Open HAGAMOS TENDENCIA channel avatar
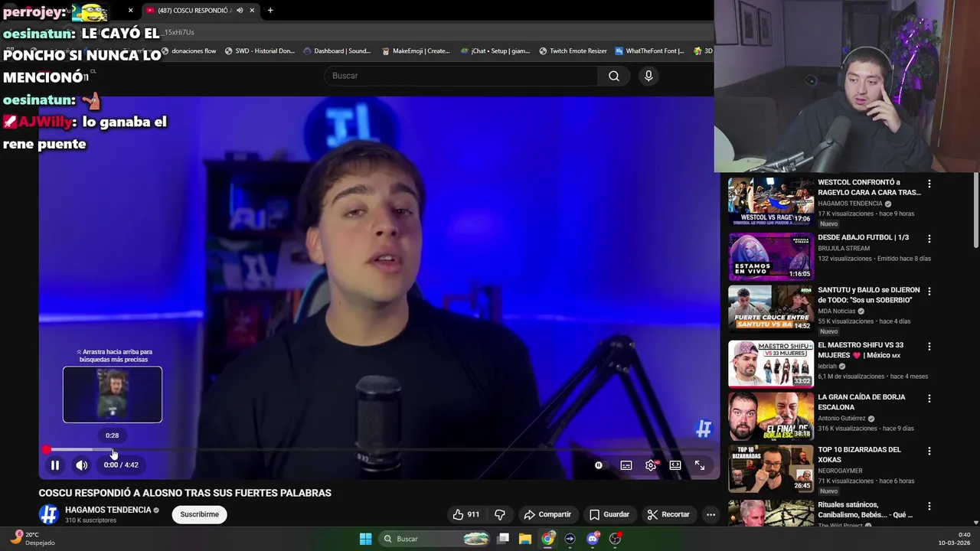Screen dimensions: 980x551 coord(49,514)
